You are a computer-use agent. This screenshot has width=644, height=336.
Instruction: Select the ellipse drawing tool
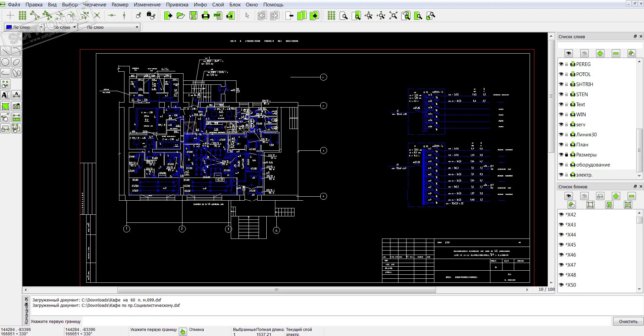click(16, 62)
